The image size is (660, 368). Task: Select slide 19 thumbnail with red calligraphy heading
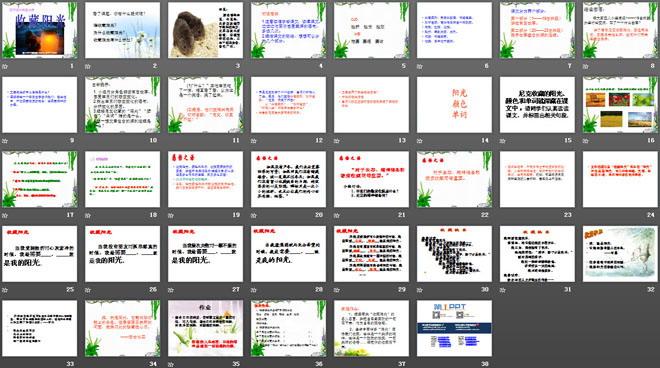[x=205, y=179]
